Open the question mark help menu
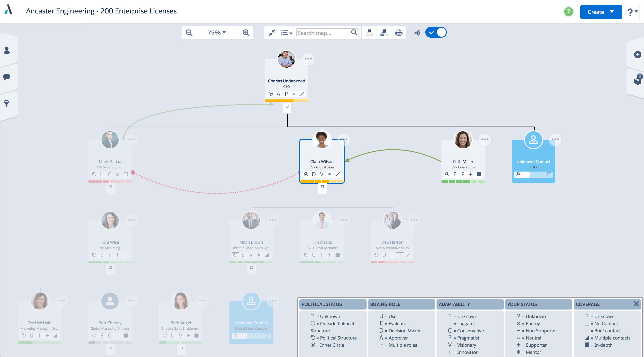This screenshot has width=644, height=357. coord(632,12)
